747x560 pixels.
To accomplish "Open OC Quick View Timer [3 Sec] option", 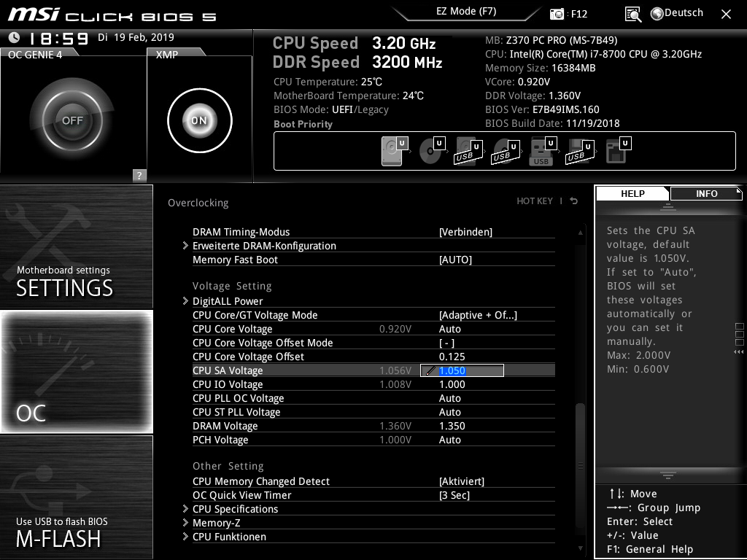I will tap(454, 495).
